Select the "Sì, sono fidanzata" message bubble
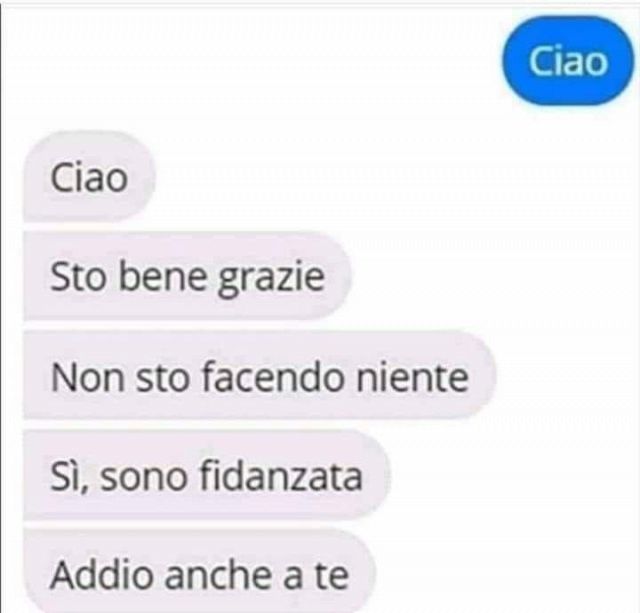640x613 pixels. (x=207, y=476)
